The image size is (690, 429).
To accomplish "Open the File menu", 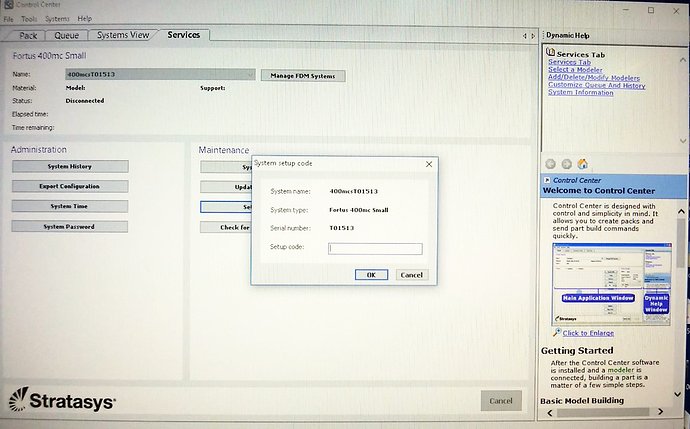I will pos(9,19).
